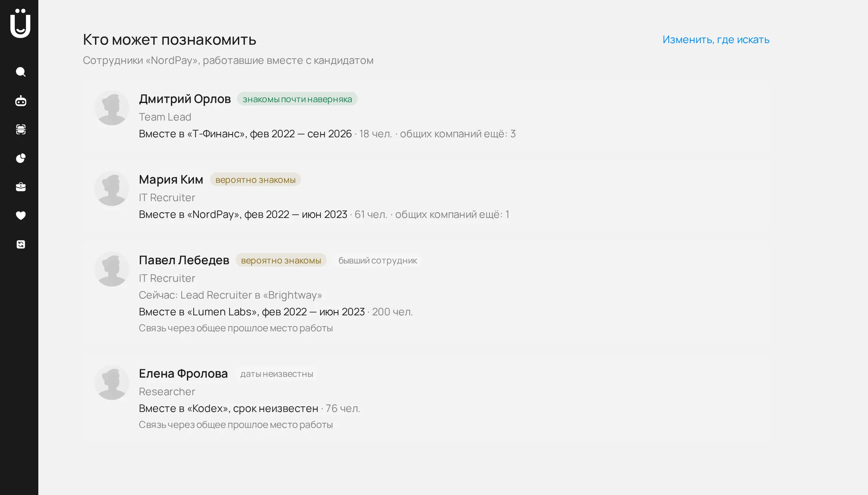Select the Павел Лебедев name

(x=184, y=260)
